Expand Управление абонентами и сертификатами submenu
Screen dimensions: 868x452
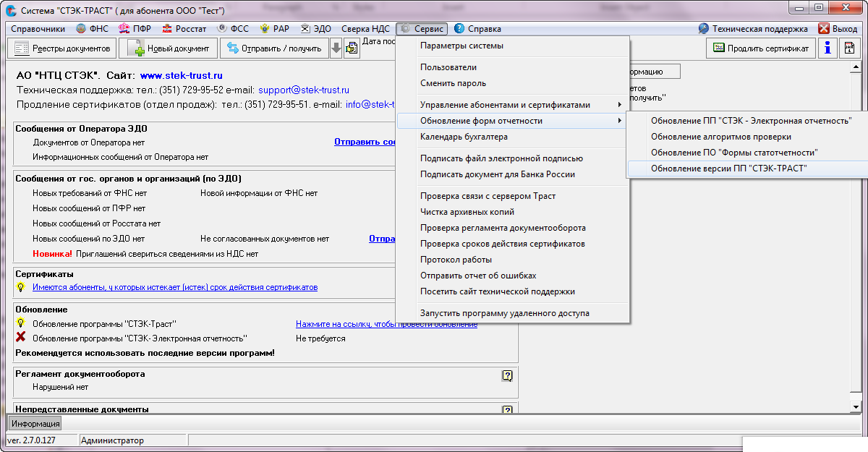pos(514,105)
